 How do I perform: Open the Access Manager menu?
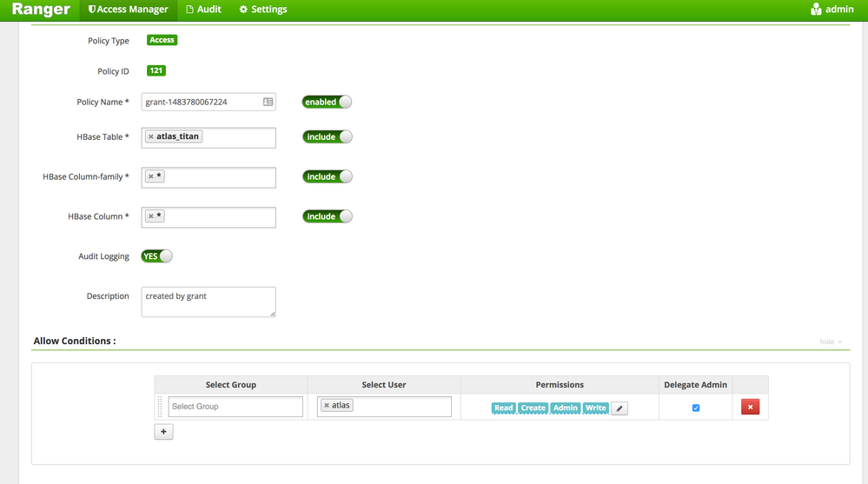(x=129, y=10)
